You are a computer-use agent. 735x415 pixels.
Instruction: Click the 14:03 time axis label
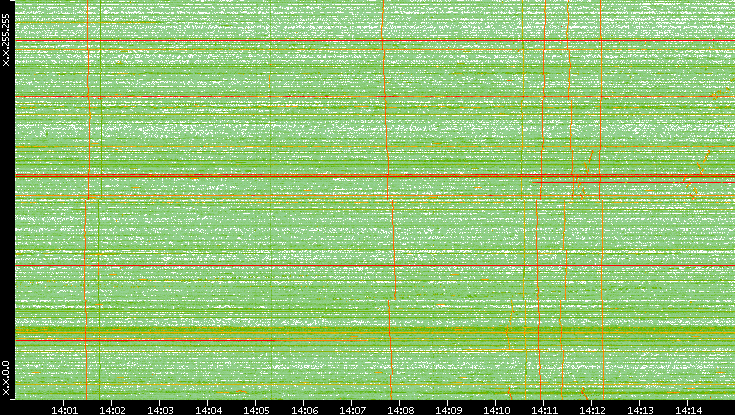point(160,411)
